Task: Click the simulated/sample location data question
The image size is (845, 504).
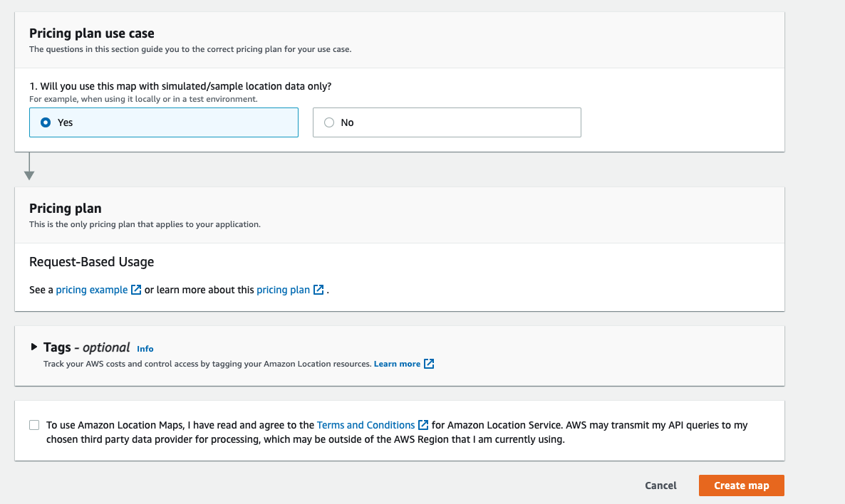Action: [180, 86]
